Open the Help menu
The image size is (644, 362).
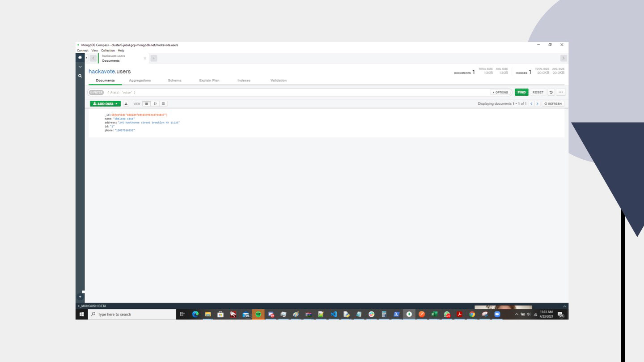pyautogui.click(x=121, y=51)
